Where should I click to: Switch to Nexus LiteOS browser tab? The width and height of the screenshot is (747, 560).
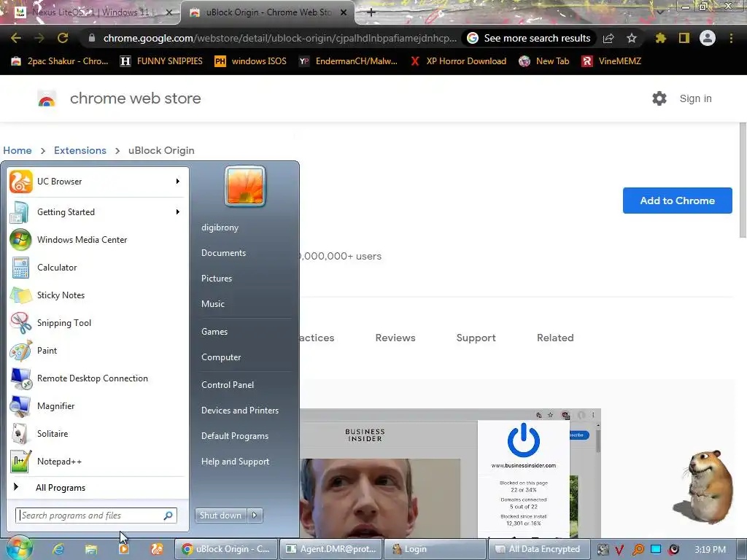[90, 12]
